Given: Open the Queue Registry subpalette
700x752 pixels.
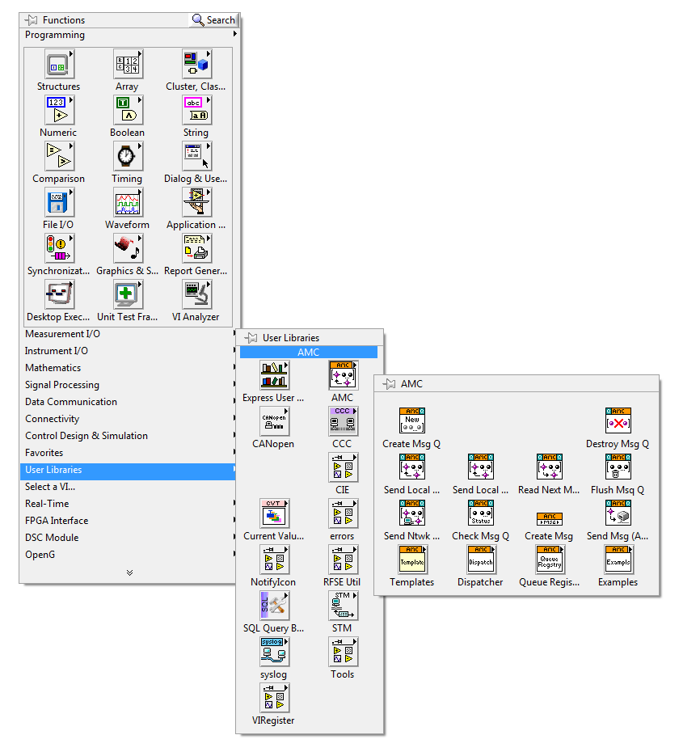Looking at the screenshot, I should [x=550, y=560].
